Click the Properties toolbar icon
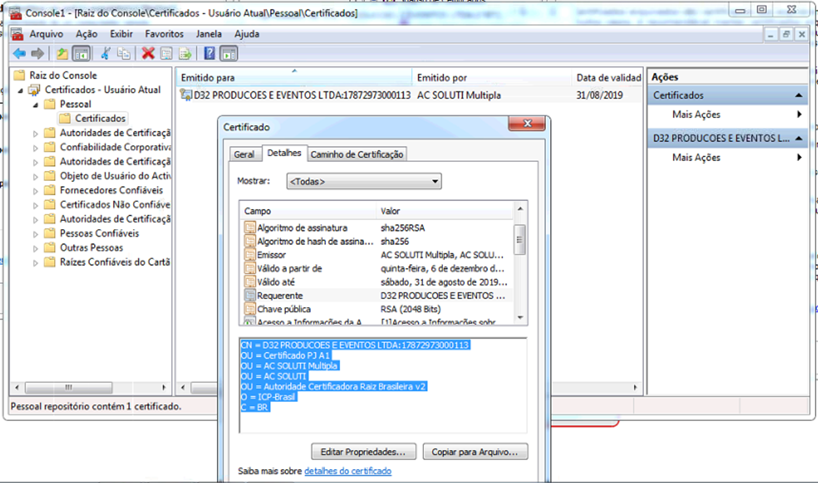 click(x=166, y=53)
